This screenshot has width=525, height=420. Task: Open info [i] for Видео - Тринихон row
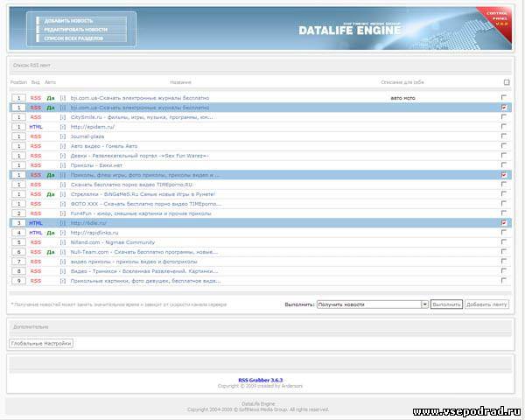tap(63, 271)
